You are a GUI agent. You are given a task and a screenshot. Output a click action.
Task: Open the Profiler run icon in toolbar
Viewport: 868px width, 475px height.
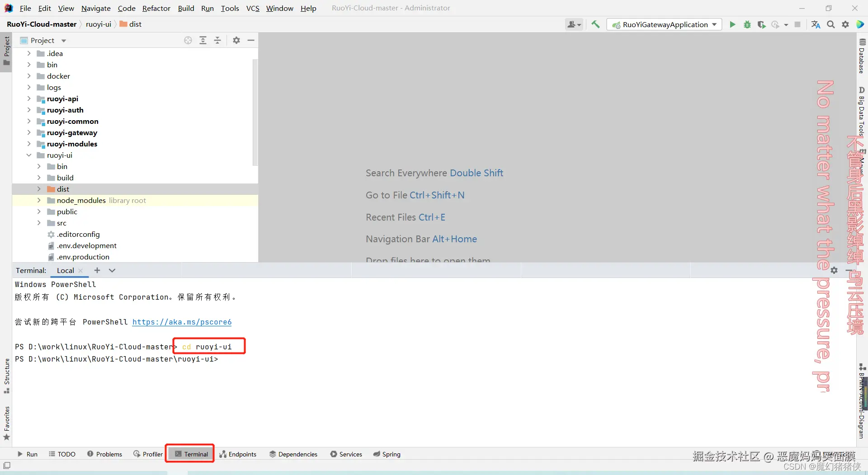pyautogui.click(x=776, y=24)
